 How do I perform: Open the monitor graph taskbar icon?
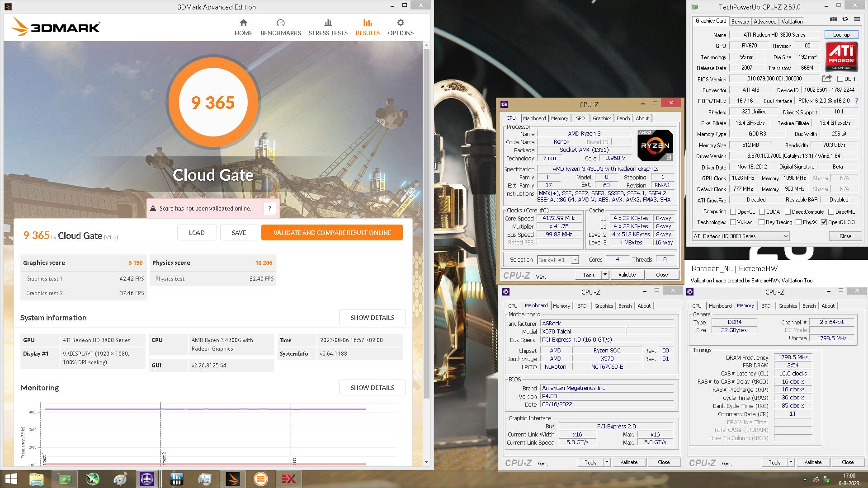[x=204, y=479]
